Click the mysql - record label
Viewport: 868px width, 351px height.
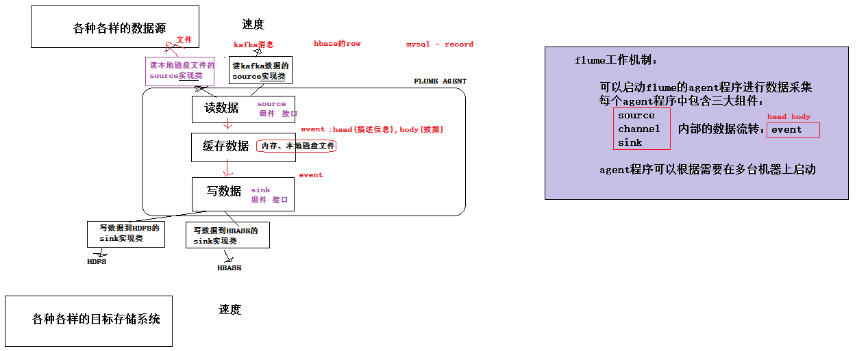439,44
